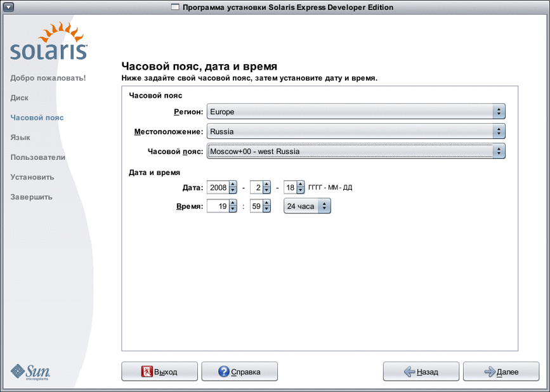Click the Дата и время section label
Viewport: 550px width, 392px height.
pos(154,173)
